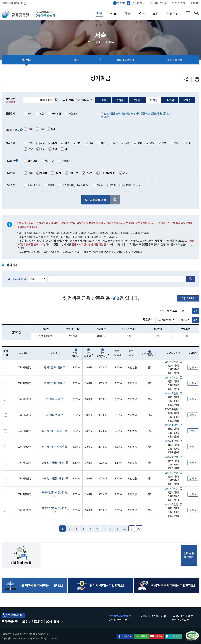Open 유튜브 social link
201x644 pixels.
tap(157, 636)
